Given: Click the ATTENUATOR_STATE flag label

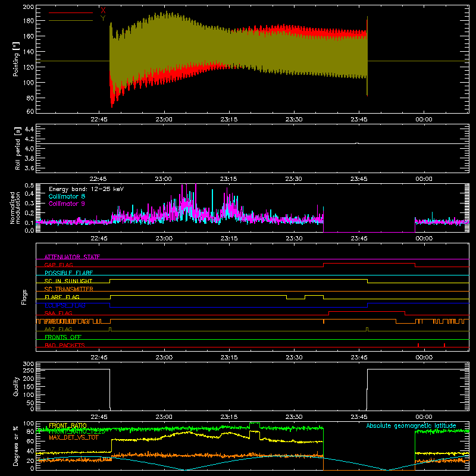Looking at the screenshot, I should [72, 257].
